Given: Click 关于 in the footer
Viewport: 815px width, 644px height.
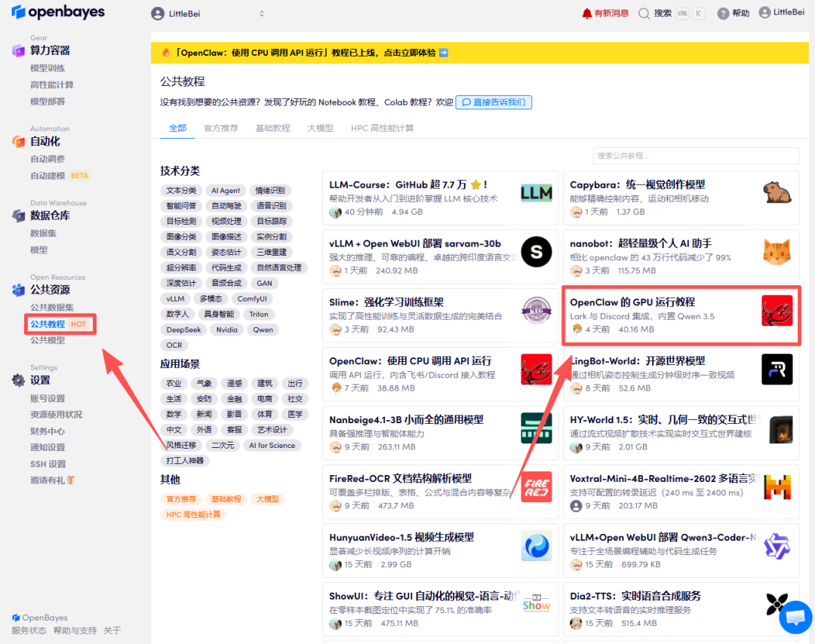Looking at the screenshot, I should 112,630.
